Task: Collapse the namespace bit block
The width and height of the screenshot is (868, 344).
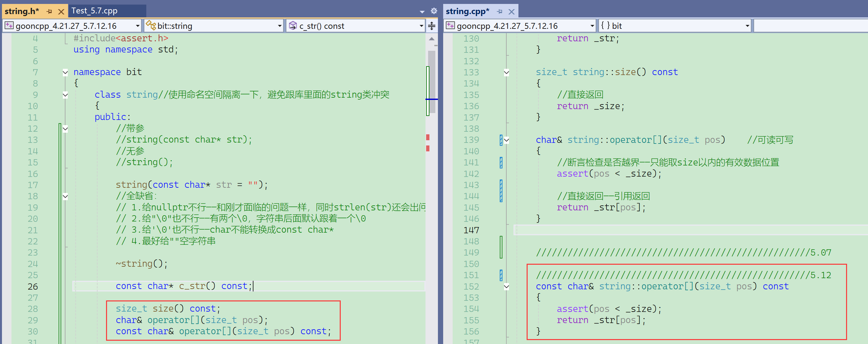Action: [65, 72]
